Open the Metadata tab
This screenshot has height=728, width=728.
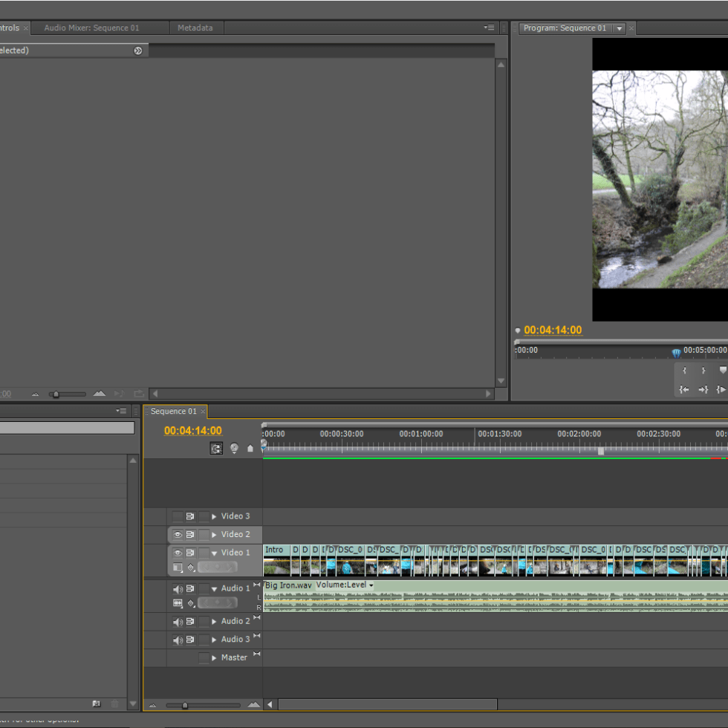click(x=195, y=28)
